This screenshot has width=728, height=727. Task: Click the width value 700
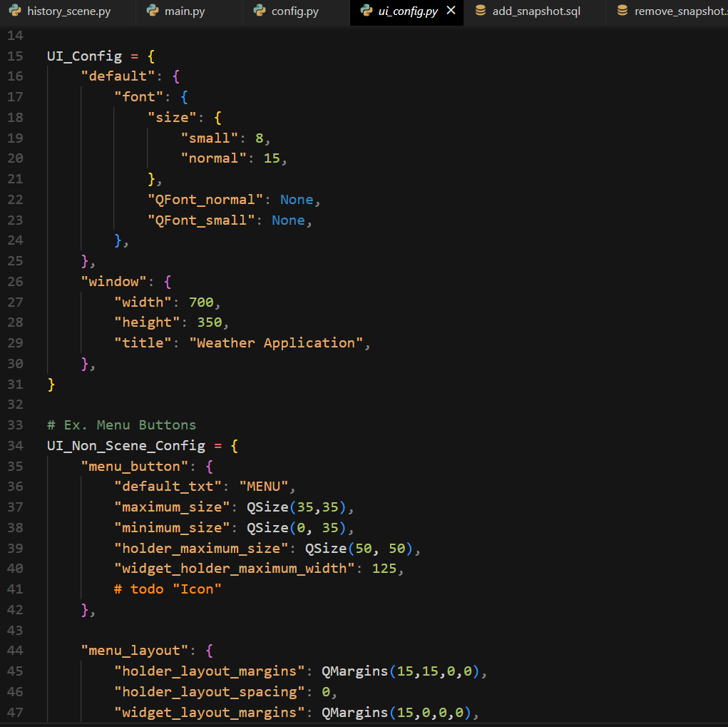(200, 302)
